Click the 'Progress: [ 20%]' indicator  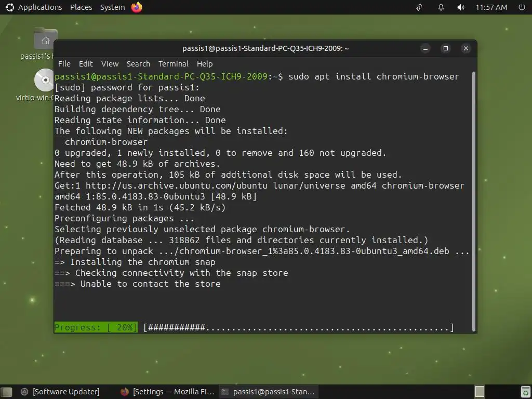pyautogui.click(x=96, y=327)
